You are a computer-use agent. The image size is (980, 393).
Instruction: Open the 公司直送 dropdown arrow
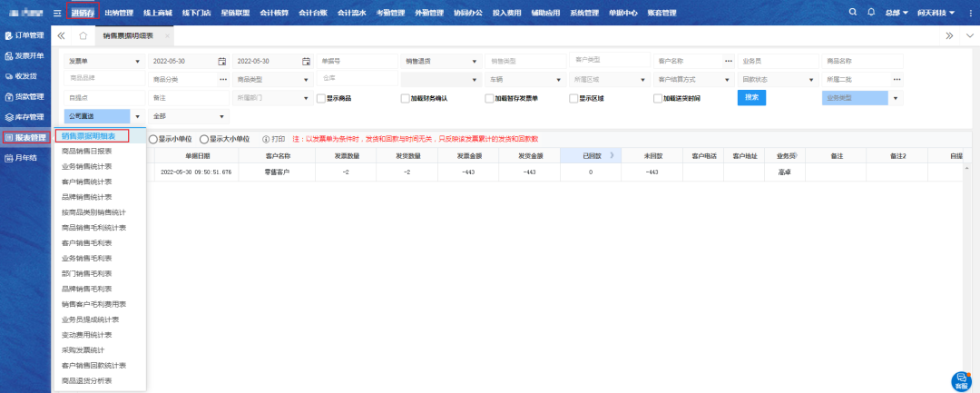[x=138, y=116]
